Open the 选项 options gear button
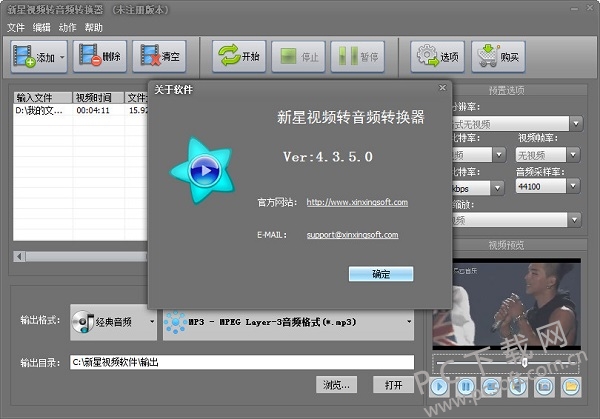The width and height of the screenshot is (600, 419). 437,57
